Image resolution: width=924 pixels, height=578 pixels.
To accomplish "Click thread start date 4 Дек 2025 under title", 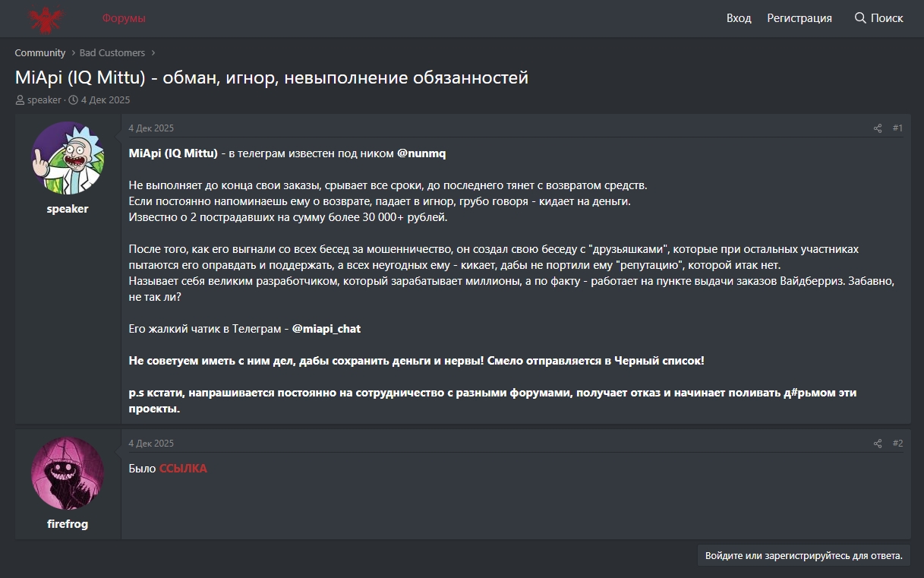I will (x=106, y=100).
